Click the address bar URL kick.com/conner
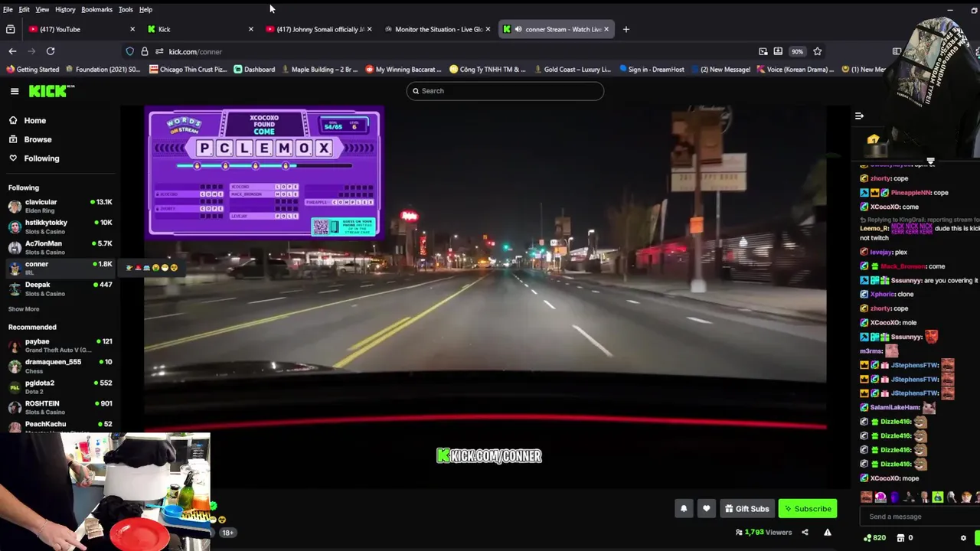Image resolution: width=980 pixels, height=551 pixels. pyautogui.click(x=195, y=51)
